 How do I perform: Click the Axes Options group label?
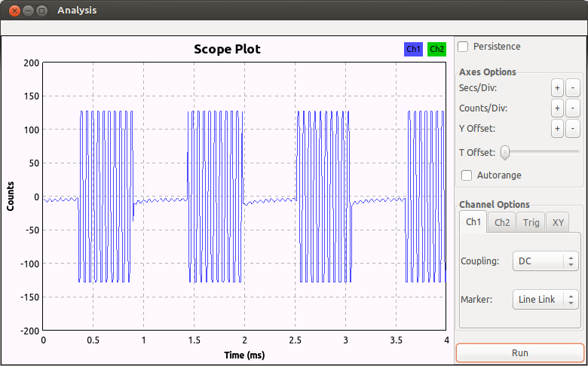(x=488, y=72)
